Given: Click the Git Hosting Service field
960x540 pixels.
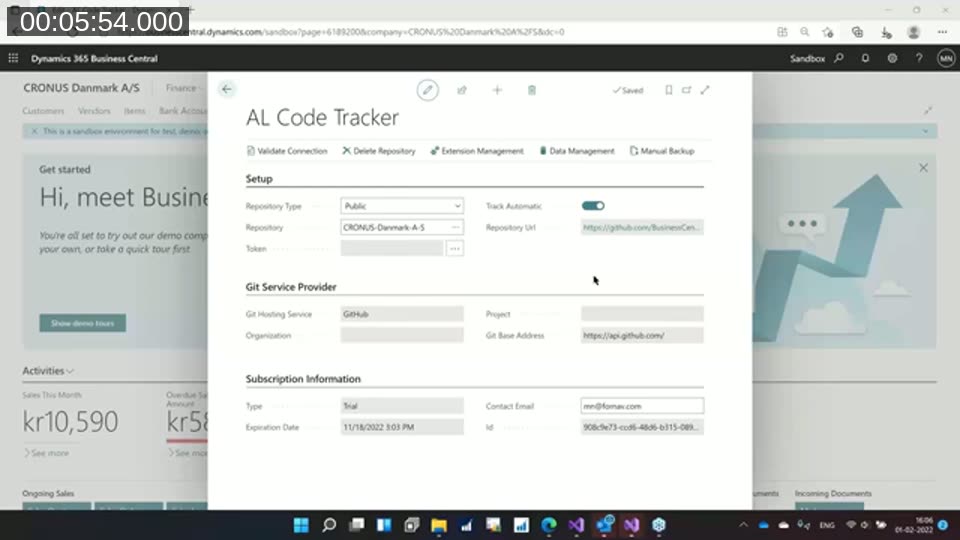Looking at the screenshot, I should click(402, 314).
